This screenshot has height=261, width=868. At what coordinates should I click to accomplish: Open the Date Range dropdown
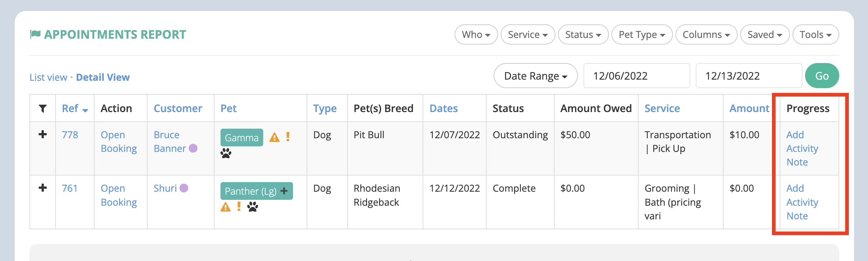coord(536,76)
